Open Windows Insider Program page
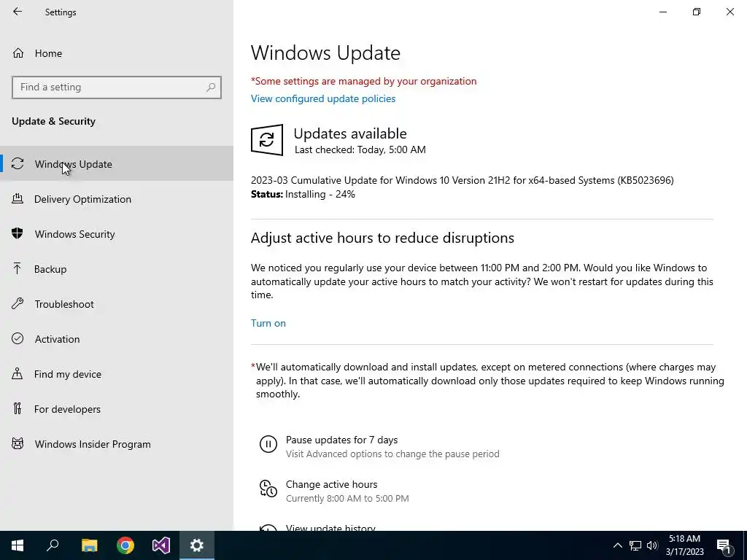This screenshot has width=747, height=560. pos(117,444)
